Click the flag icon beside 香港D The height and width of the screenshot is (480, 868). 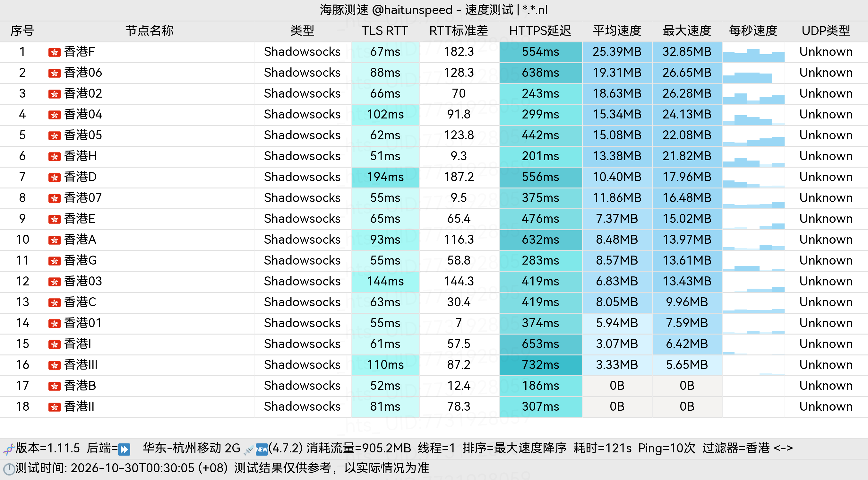54,178
